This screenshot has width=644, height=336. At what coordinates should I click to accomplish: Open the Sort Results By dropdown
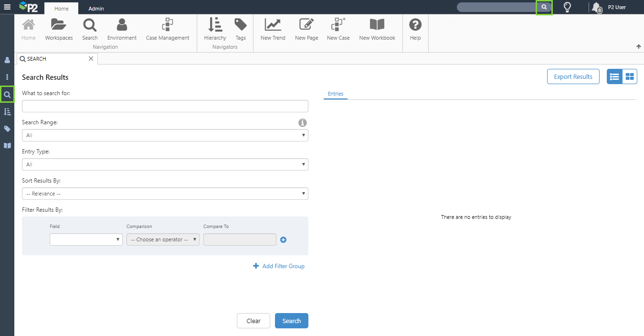click(x=165, y=194)
